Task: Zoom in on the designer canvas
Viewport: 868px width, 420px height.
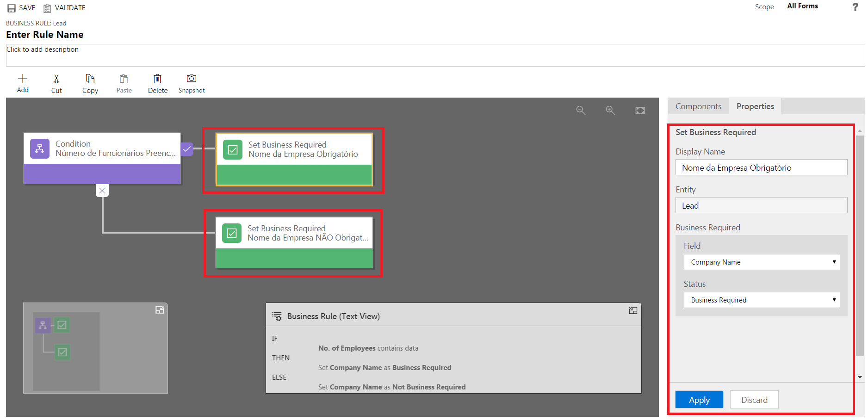Action: [x=610, y=111]
